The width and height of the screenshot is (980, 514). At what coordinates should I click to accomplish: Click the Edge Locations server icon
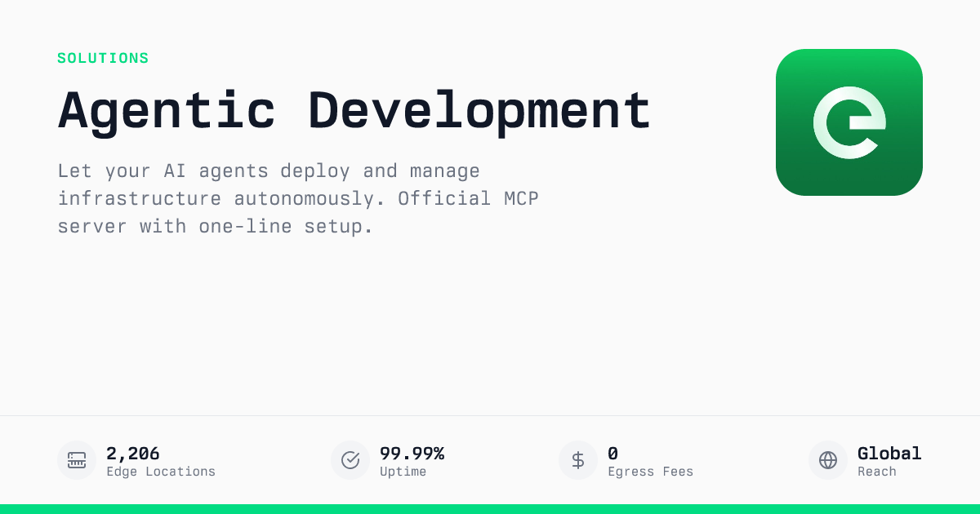pyautogui.click(x=77, y=460)
